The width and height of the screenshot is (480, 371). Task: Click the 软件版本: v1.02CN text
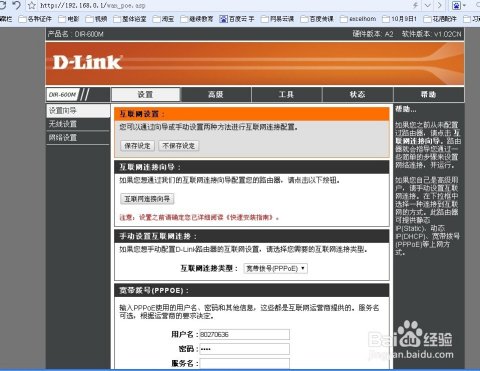click(x=431, y=34)
